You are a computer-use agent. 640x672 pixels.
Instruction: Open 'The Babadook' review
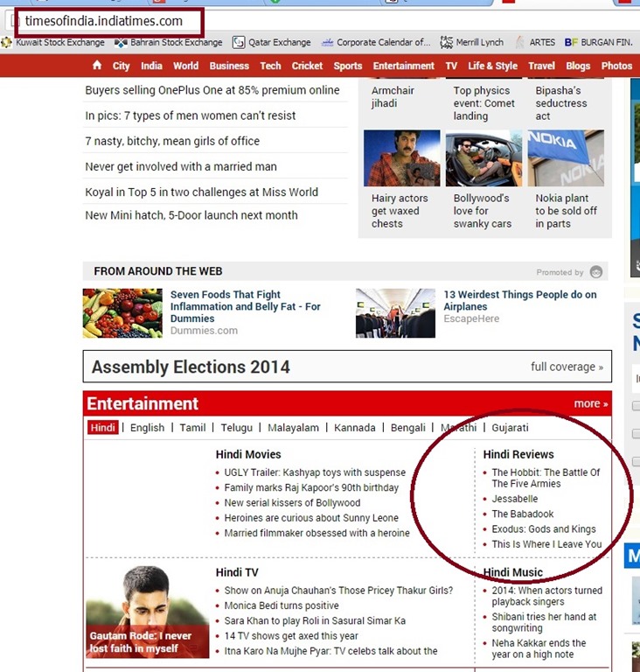(523, 514)
